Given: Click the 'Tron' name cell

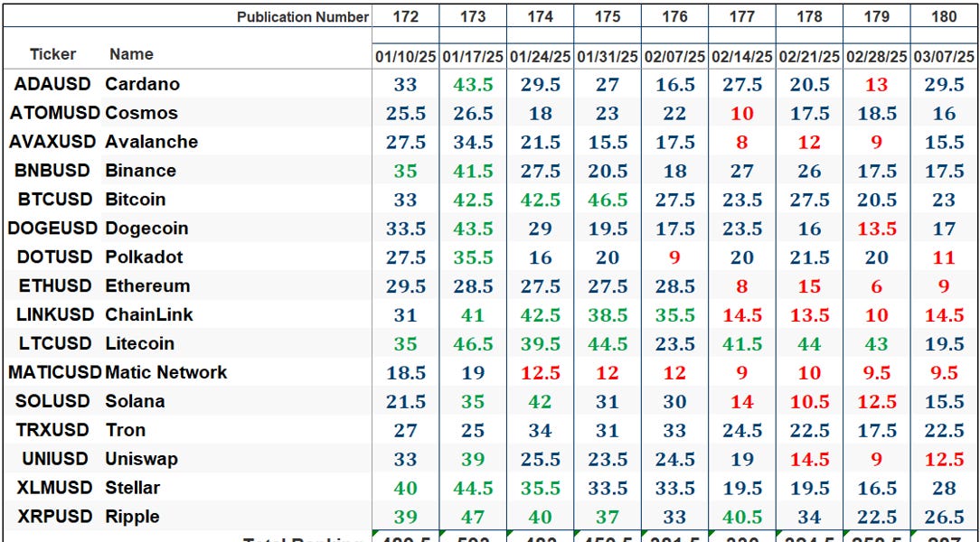Looking at the screenshot, I should (125, 430).
